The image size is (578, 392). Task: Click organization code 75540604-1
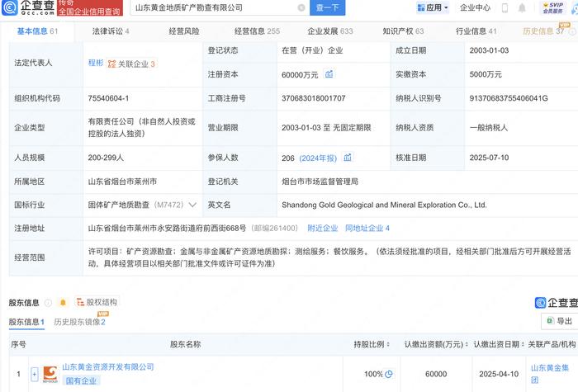(108, 98)
